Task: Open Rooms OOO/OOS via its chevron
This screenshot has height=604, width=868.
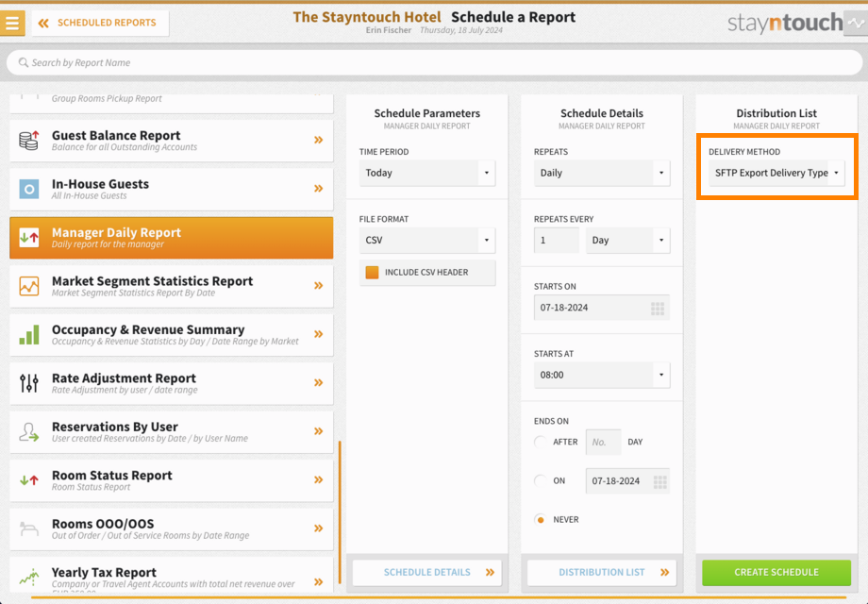Action: coord(318,528)
